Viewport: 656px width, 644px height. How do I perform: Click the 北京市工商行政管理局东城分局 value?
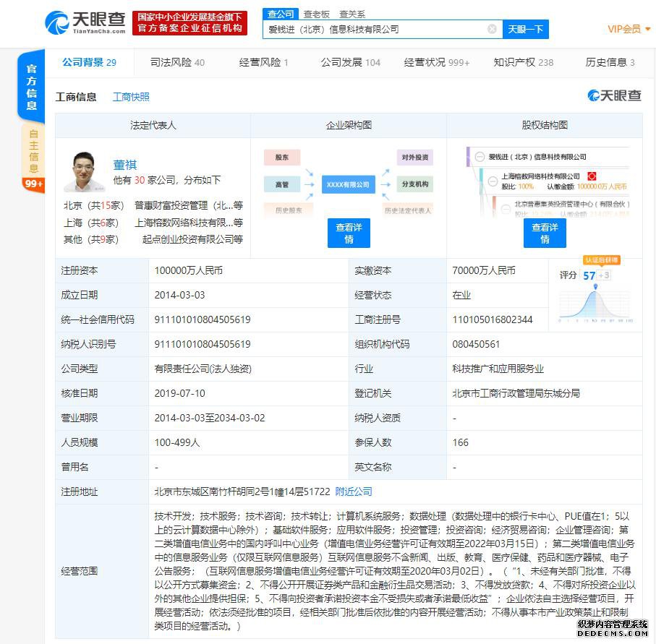[516, 393]
